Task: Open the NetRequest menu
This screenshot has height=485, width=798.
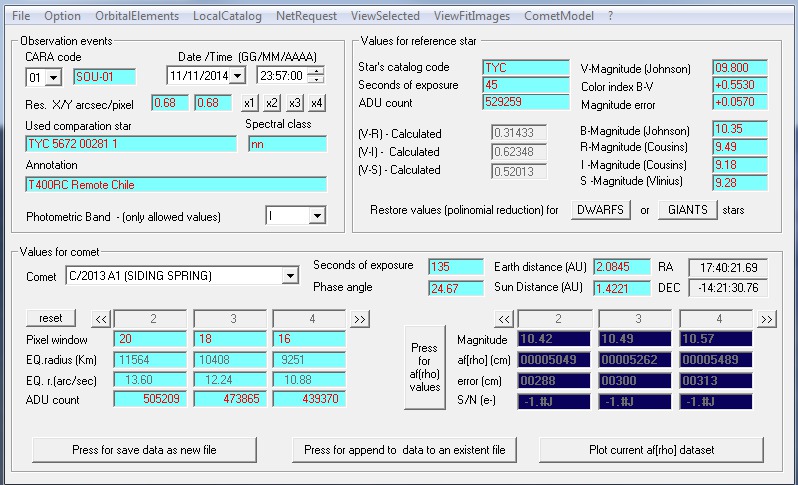Action: (x=306, y=16)
